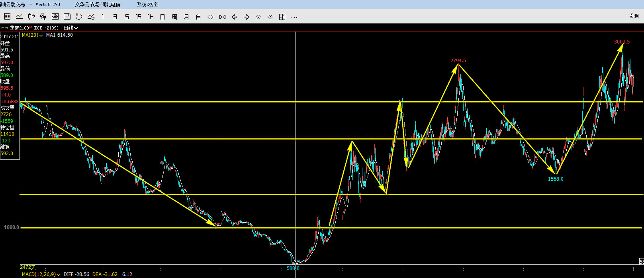The image size is (644, 278).
Task: Click the save layout disk icon
Action: click(67, 17)
